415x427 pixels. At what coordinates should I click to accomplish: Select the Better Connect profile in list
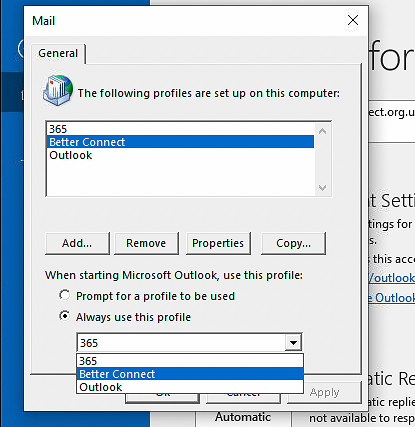[180, 142]
